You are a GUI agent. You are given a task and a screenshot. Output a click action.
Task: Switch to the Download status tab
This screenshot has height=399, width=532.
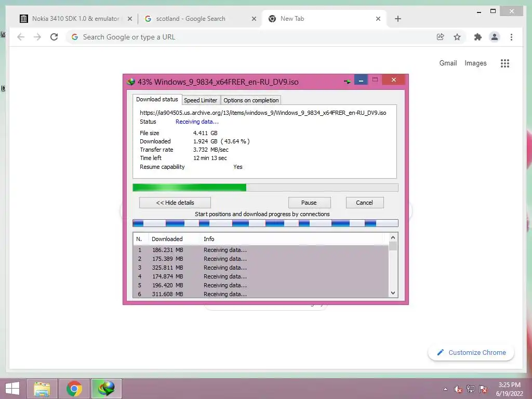[157, 99]
